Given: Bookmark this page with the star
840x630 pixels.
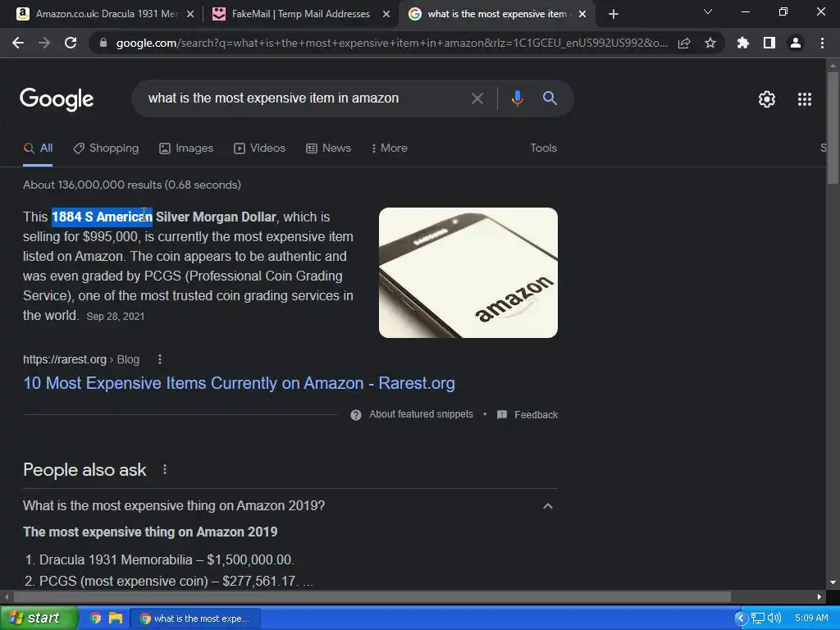Looking at the screenshot, I should coord(710,43).
